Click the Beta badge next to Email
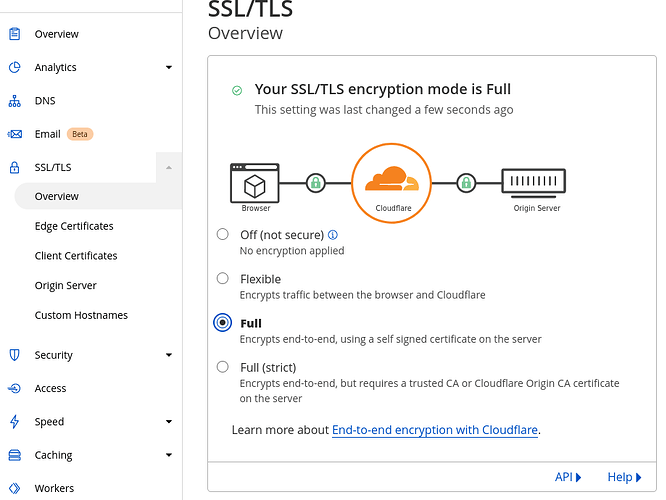Viewport: 666px width, 500px height. 80,134
